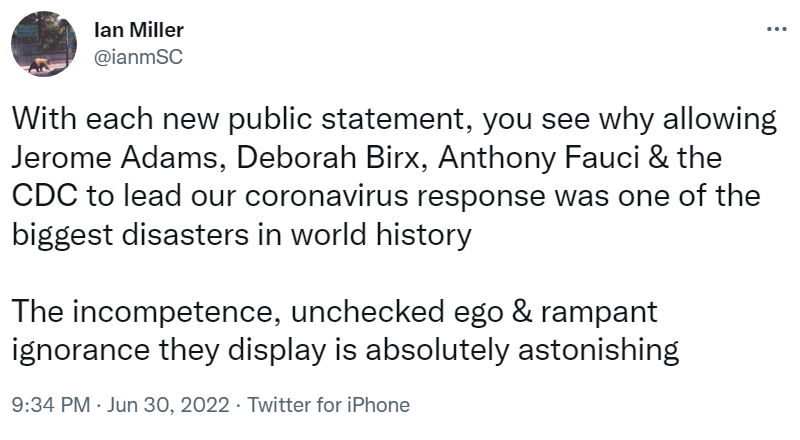Open the Twitter for iPhone source link
Image resolution: width=800 pixels, height=440 pixels.
click(328, 405)
